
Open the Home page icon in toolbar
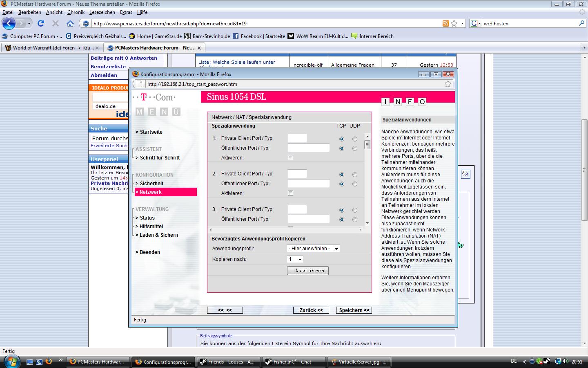click(x=70, y=23)
